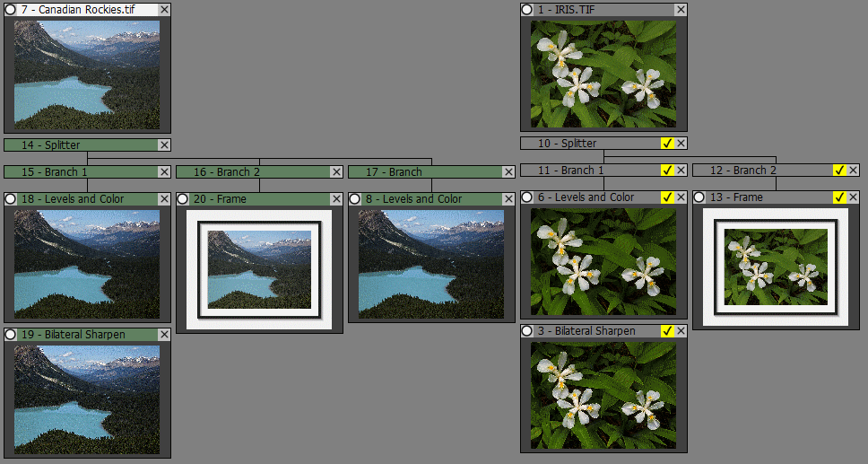Remove the 16 - Branch 2 node

tap(336, 171)
